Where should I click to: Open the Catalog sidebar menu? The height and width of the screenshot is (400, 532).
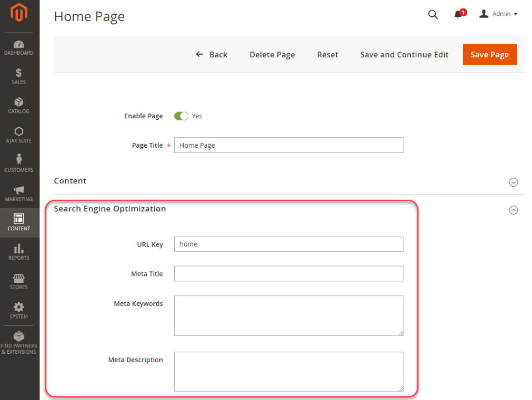(x=18, y=106)
